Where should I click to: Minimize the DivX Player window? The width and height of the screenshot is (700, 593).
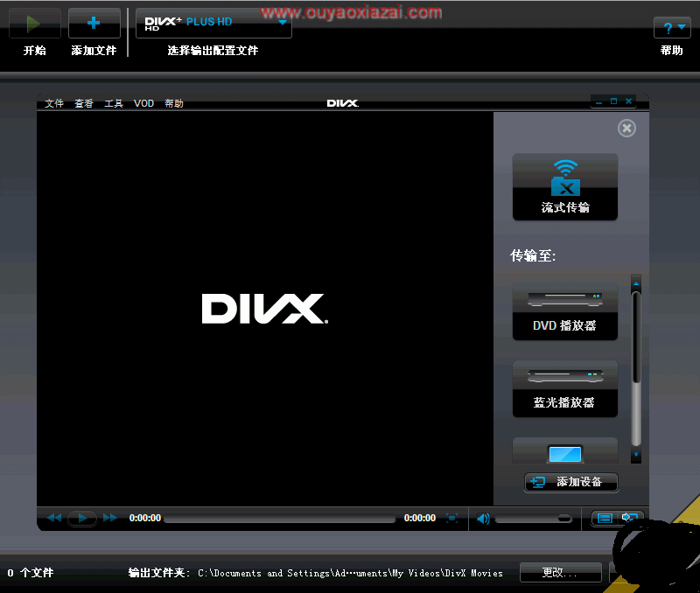[x=599, y=102]
